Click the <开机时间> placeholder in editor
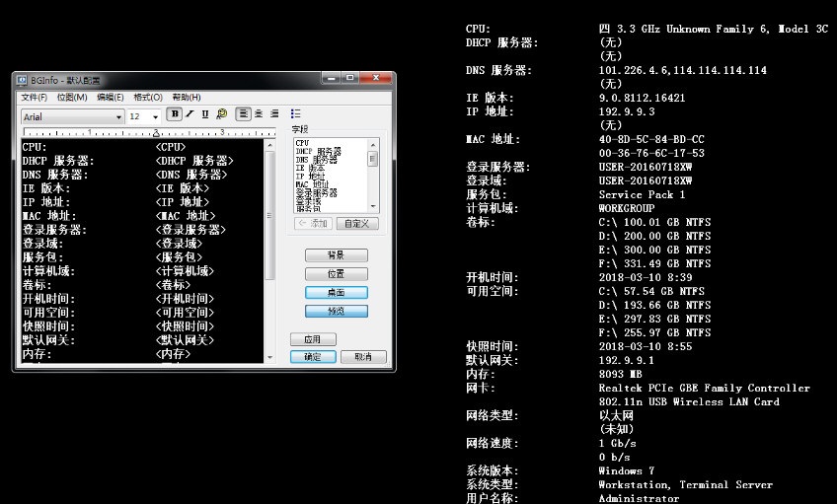The width and height of the screenshot is (837, 504). pos(185,299)
